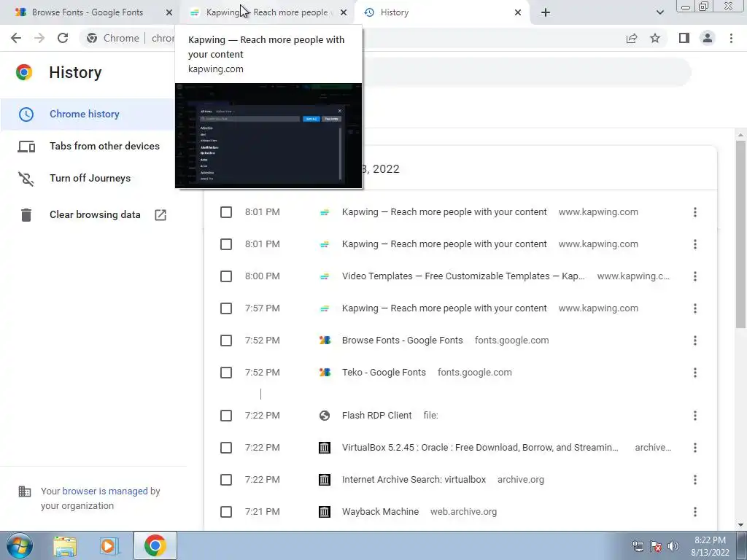Open the Teko - Google Fonts history link
The image size is (747, 560).
pyautogui.click(x=384, y=373)
